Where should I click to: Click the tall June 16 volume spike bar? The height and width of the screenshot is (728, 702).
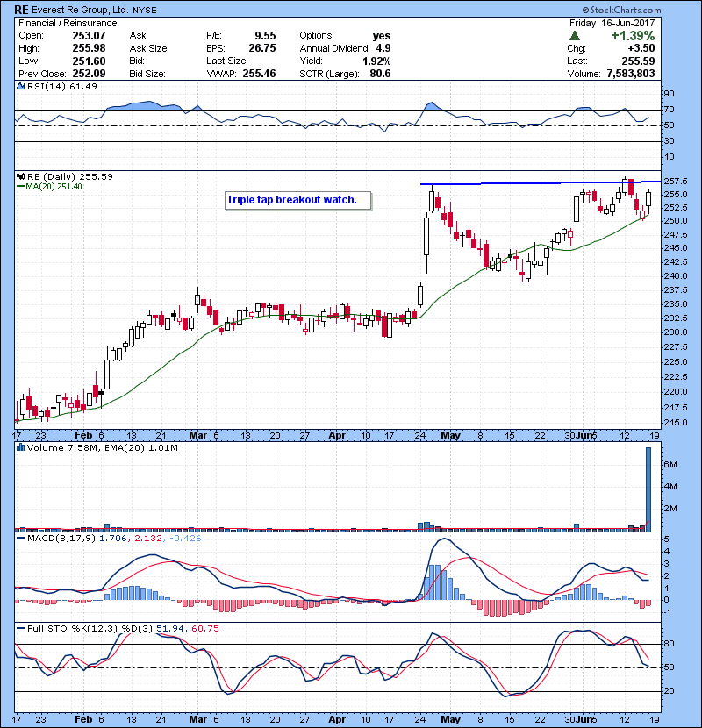648,489
